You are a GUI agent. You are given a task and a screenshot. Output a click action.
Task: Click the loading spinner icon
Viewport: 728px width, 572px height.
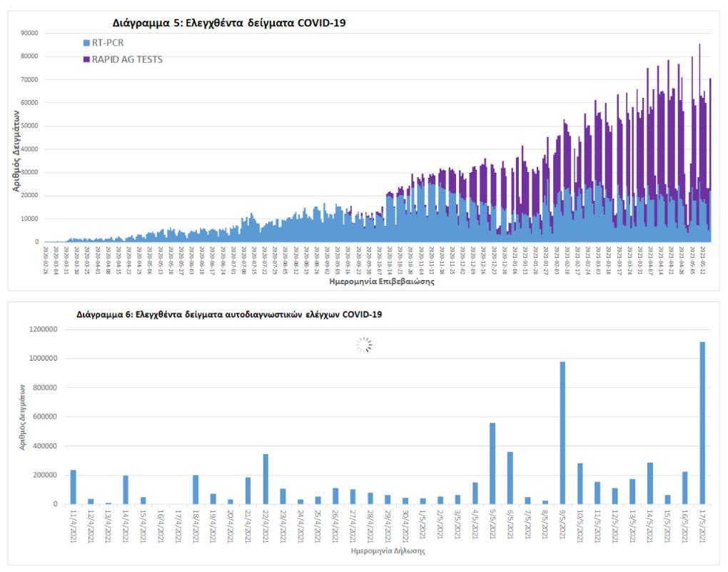[364, 346]
